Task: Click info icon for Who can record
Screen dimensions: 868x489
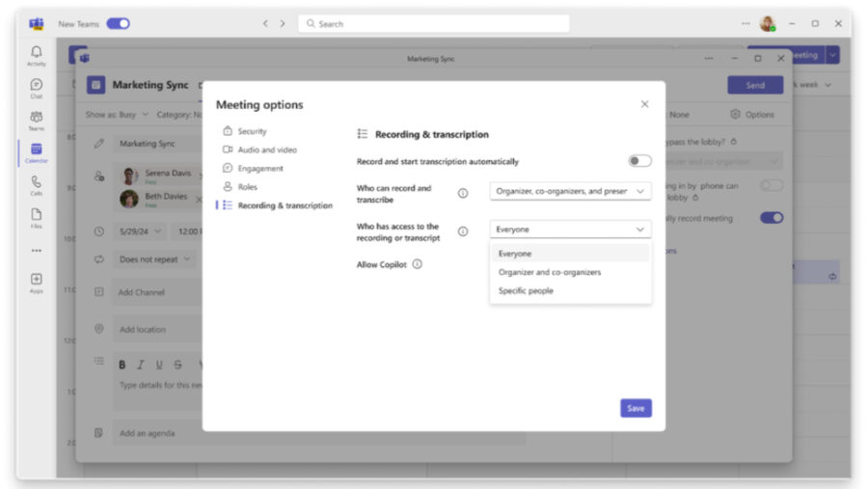Action: [463, 193]
